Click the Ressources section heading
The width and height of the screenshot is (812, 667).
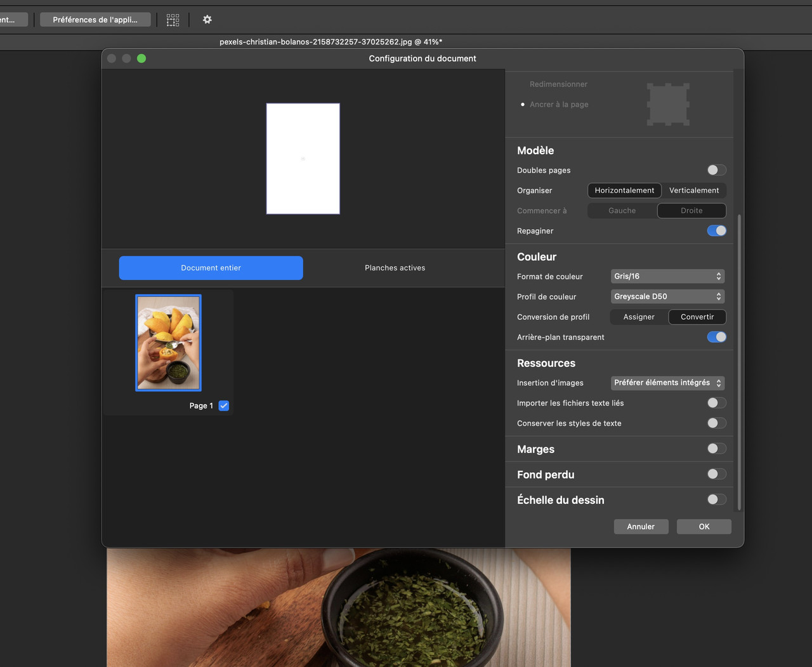(x=546, y=363)
